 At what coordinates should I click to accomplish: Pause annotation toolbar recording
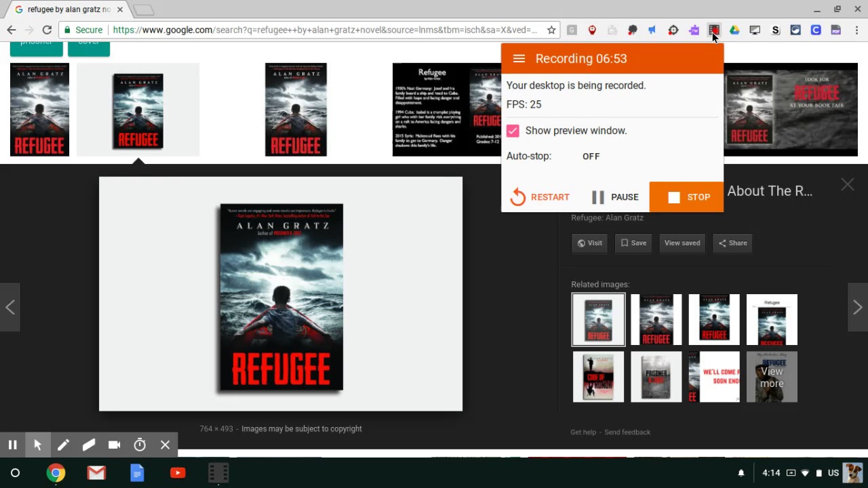tap(12, 445)
